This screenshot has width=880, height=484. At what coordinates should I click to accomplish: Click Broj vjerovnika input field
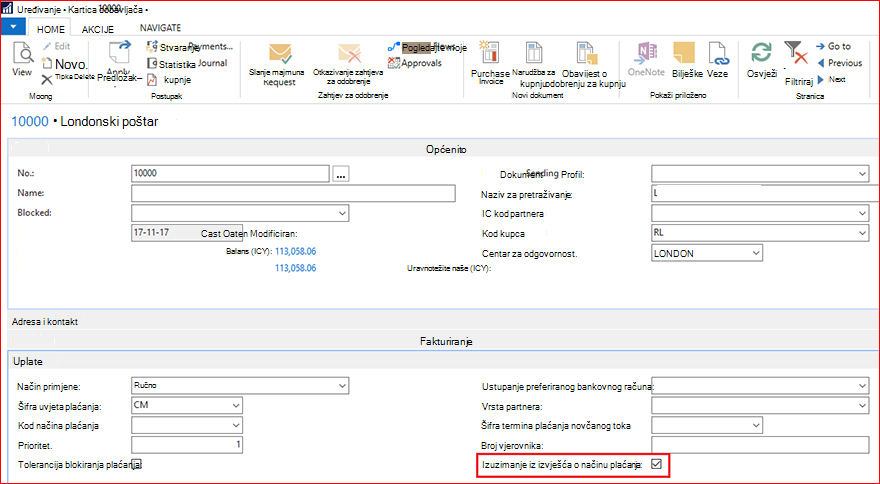click(760, 445)
